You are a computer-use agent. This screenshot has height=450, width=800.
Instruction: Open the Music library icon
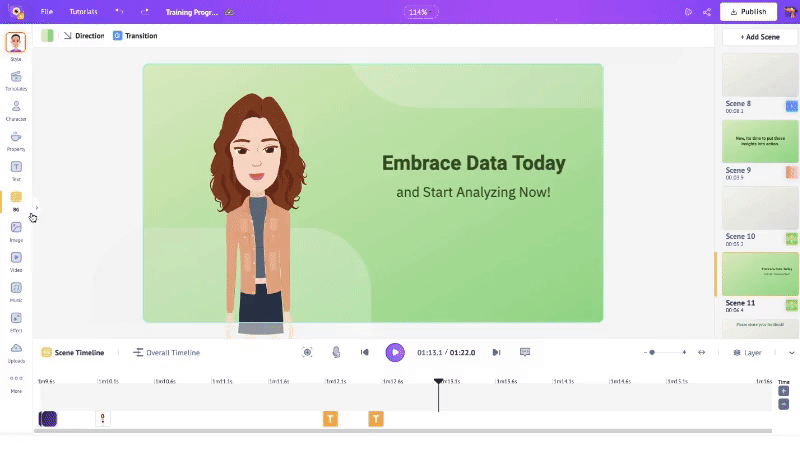16,289
